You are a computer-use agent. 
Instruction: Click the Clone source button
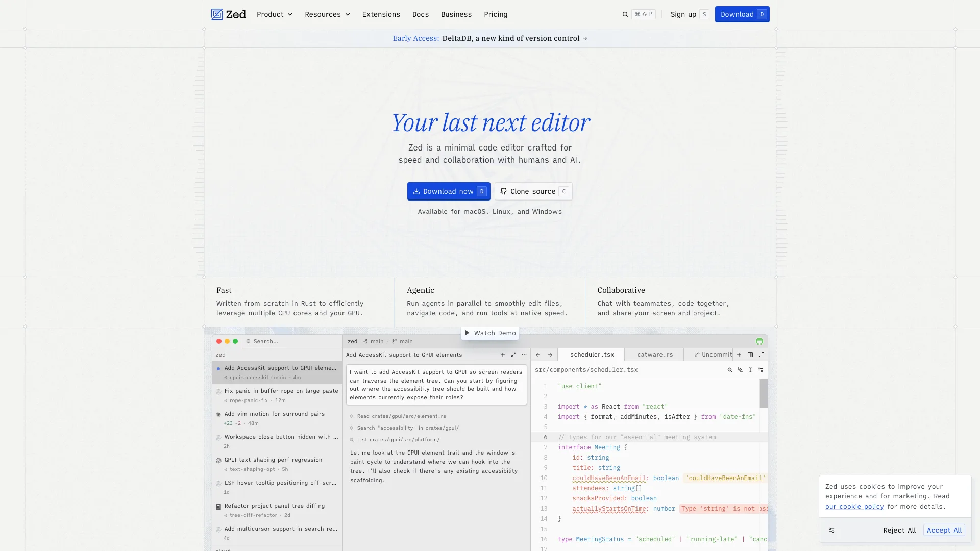click(533, 191)
